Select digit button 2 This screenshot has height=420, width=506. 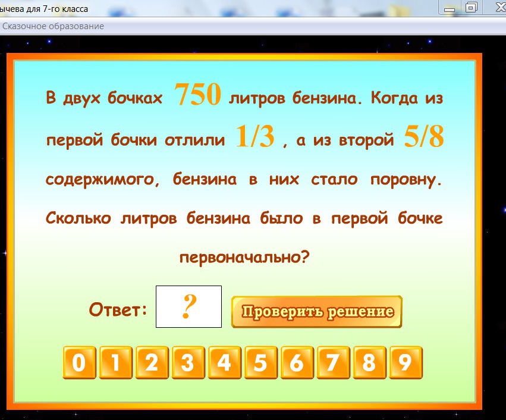(x=152, y=362)
